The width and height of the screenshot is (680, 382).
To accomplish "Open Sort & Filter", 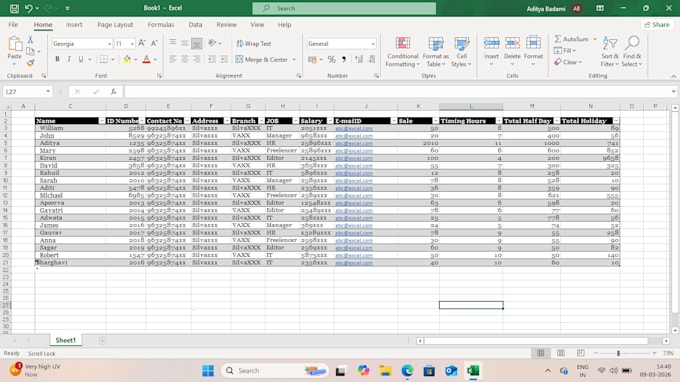I will [610, 52].
